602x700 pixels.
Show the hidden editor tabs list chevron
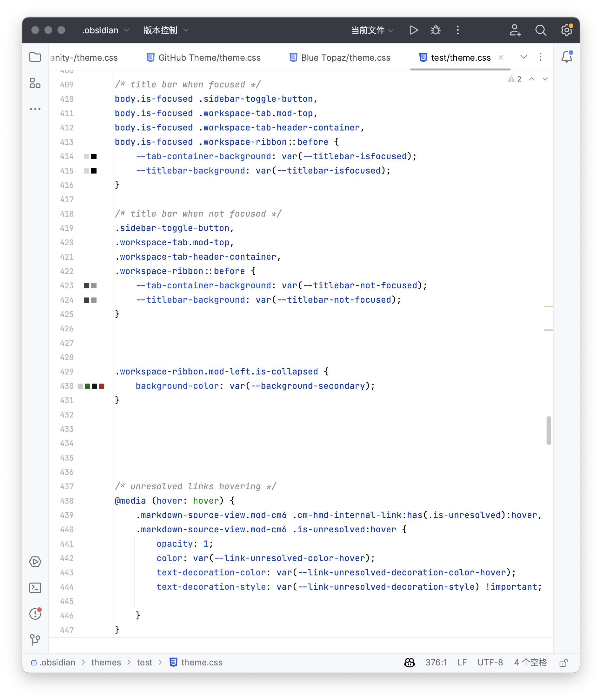(524, 57)
